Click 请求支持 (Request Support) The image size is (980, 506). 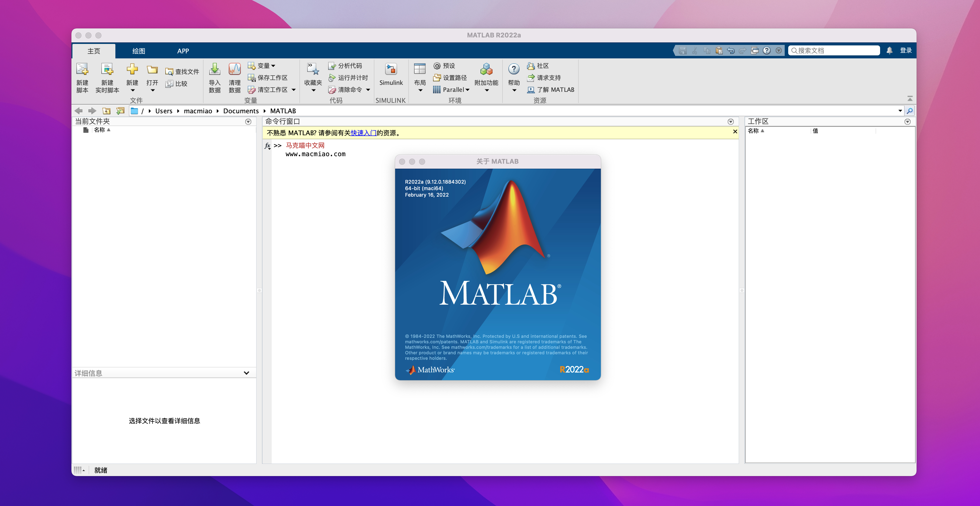[544, 78]
